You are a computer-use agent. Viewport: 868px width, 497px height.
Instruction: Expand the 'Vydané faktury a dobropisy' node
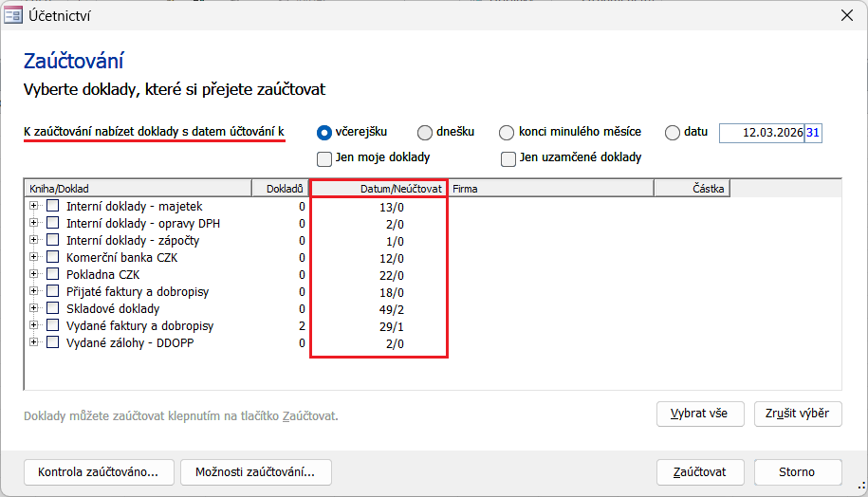[34, 325]
